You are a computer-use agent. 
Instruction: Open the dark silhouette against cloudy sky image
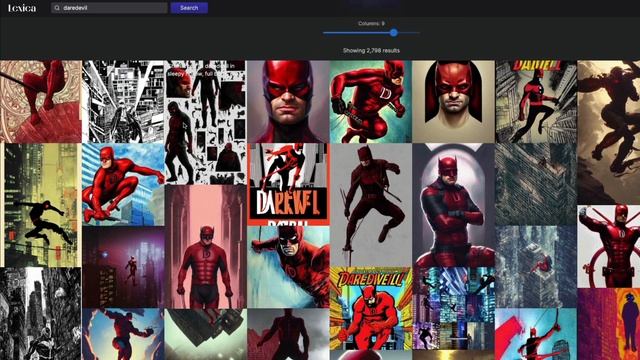(x=288, y=334)
